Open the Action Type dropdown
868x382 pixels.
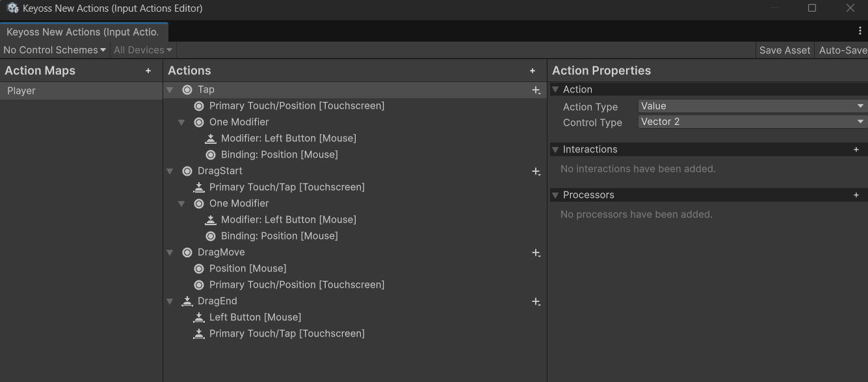click(x=752, y=106)
